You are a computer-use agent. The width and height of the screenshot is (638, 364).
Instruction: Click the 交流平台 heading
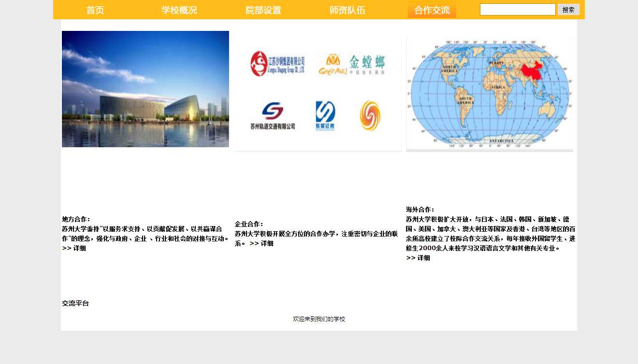(x=75, y=304)
